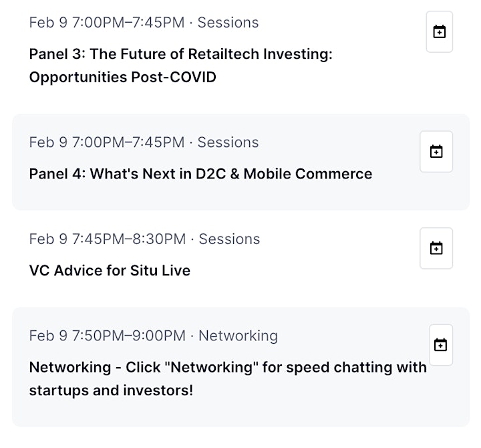Open Panel 3: The Future of Retailtech Investing
Screen dimensions: 481x448
(x=180, y=66)
